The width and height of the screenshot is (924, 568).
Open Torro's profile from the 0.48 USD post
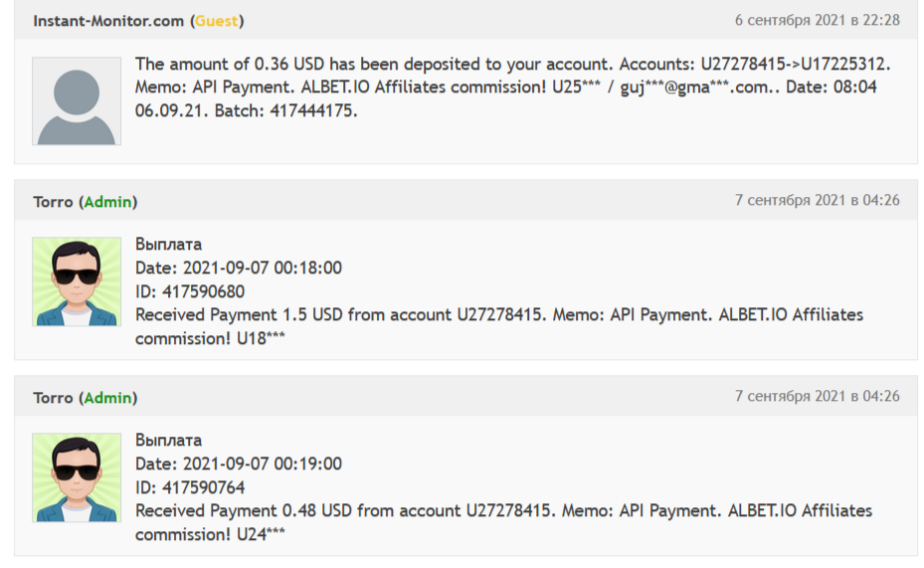tap(53, 398)
